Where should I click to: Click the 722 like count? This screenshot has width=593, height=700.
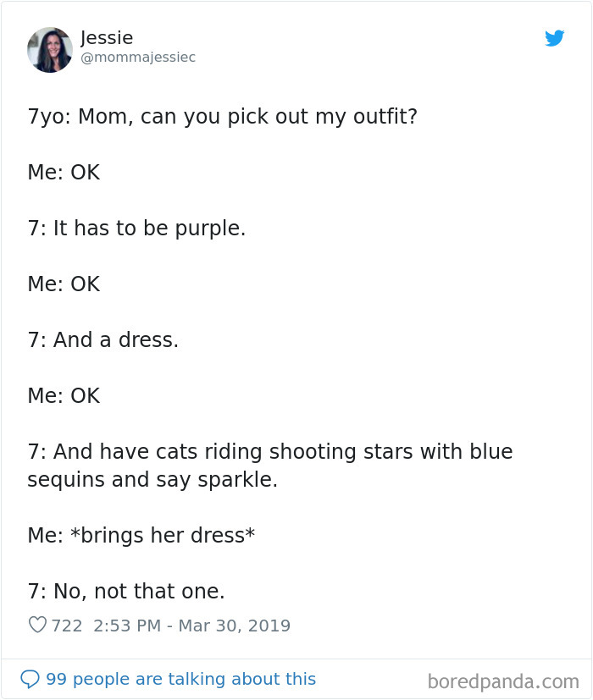click(66, 625)
